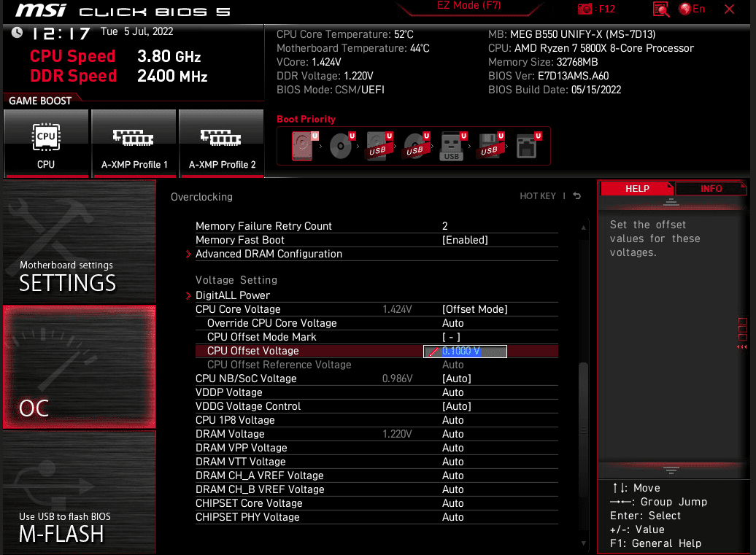Image resolution: width=756 pixels, height=555 pixels.
Task: Select the optical disc boot priority device
Action: tap(342, 146)
